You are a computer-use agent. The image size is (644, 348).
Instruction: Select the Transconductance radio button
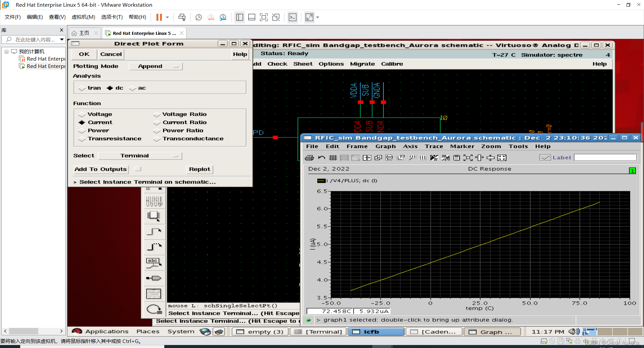point(157,139)
